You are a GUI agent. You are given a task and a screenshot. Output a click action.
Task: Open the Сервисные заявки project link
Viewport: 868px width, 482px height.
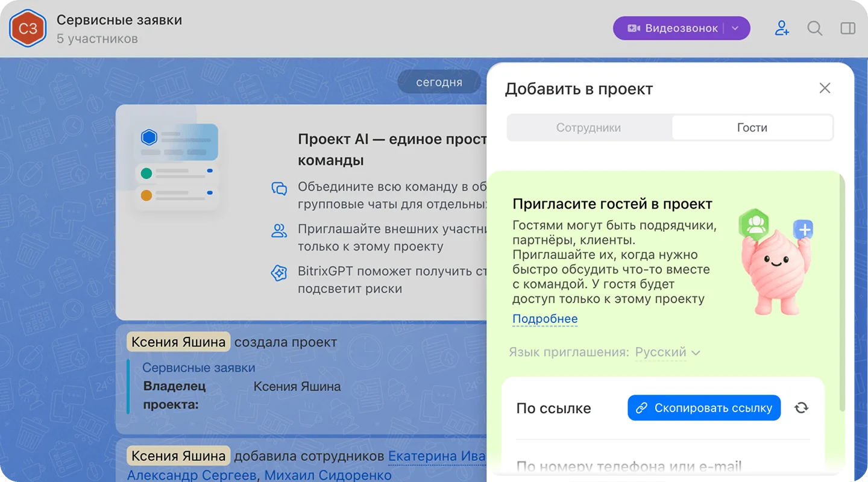199,368
